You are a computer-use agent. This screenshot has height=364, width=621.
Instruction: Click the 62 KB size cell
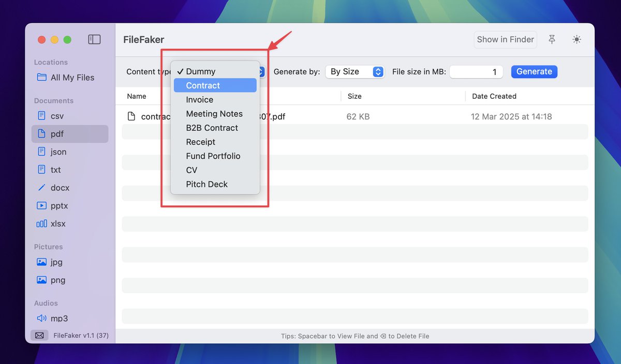tap(358, 117)
